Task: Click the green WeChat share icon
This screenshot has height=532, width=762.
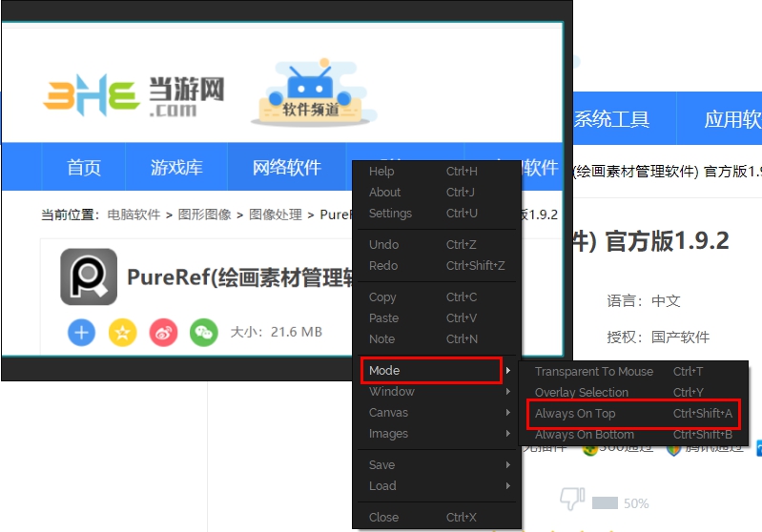Action: point(204,333)
